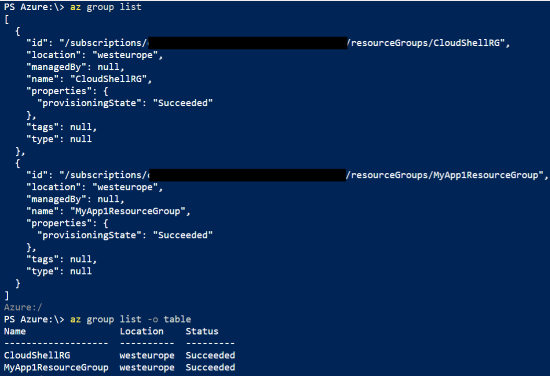Click westeurope location in MyApp1ResourceGroup row
Screen dimensions: 550x376
pos(147,367)
